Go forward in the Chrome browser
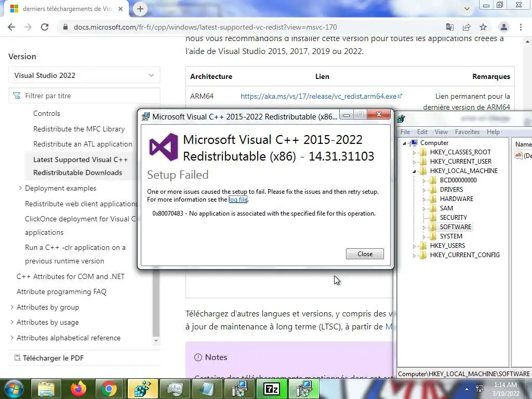The image size is (532, 399). 28,27
